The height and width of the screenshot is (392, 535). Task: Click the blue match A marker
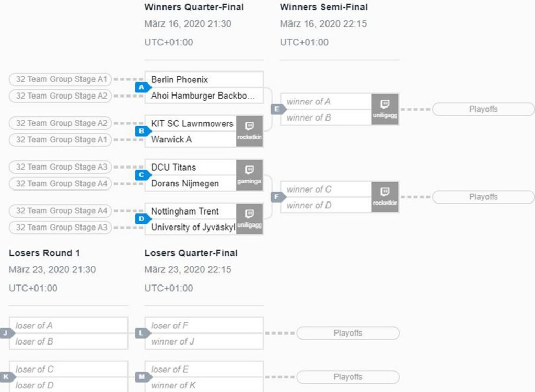coord(143,87)
